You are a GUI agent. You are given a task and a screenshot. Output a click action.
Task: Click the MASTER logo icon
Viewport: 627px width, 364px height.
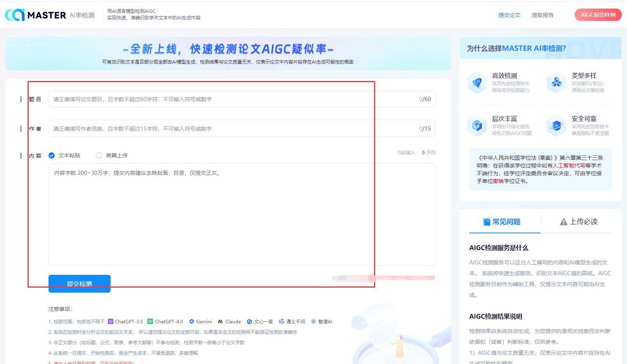[x=15, y=15]
